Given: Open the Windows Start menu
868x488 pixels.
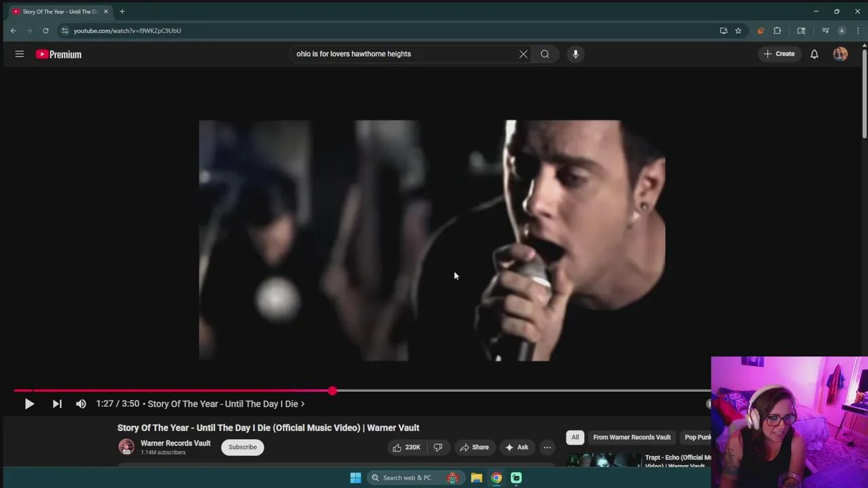Looking at the screenshot, I should point(355,478).
